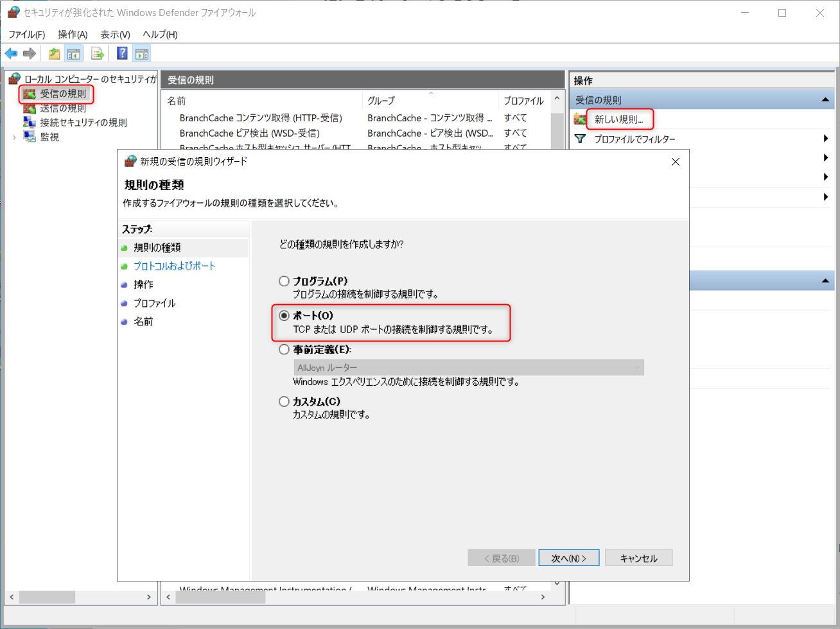Click the rule list horizontal scrollbar right arrow

[x=543, y=597]
